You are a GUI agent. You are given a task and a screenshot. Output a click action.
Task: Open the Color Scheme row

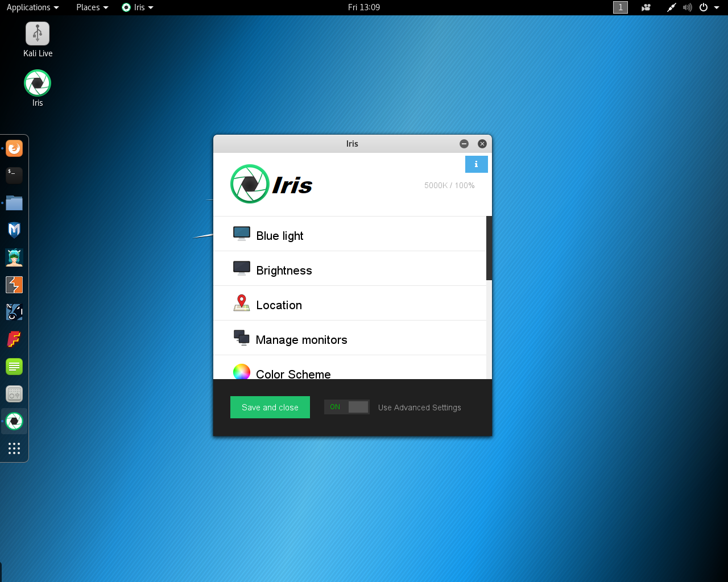[350, 368]
